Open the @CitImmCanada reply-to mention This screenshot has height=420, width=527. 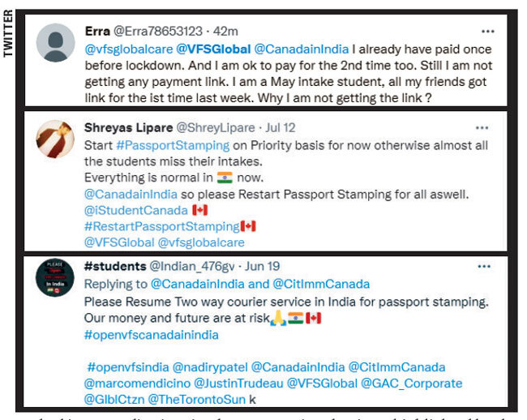[321, 285]
